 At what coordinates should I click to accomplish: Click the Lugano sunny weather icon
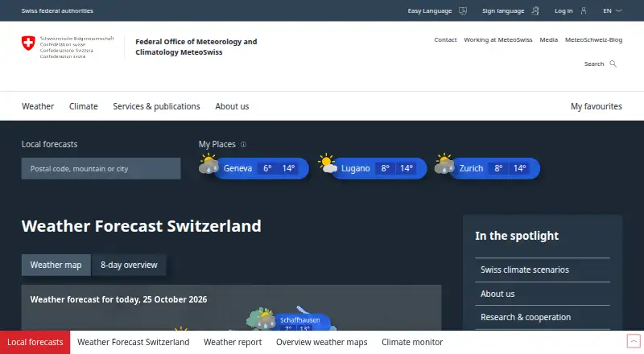(328, 163)
